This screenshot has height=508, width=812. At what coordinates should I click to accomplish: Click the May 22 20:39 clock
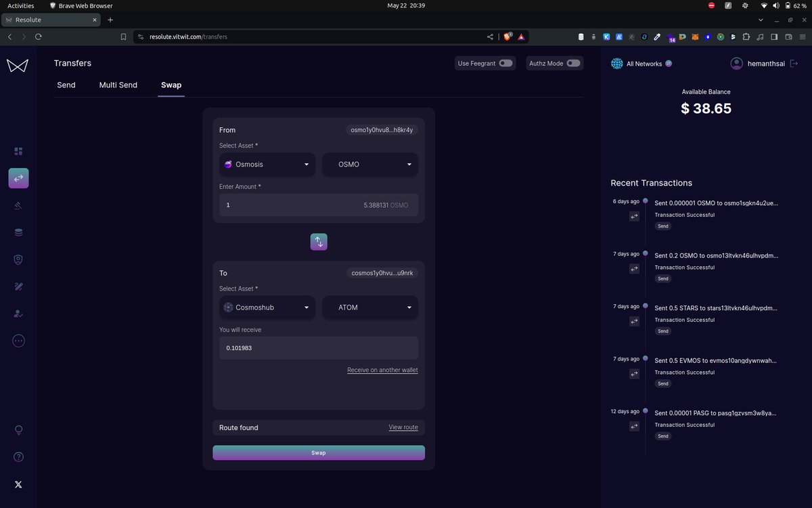pyautogui.click(x=406, y=5)
